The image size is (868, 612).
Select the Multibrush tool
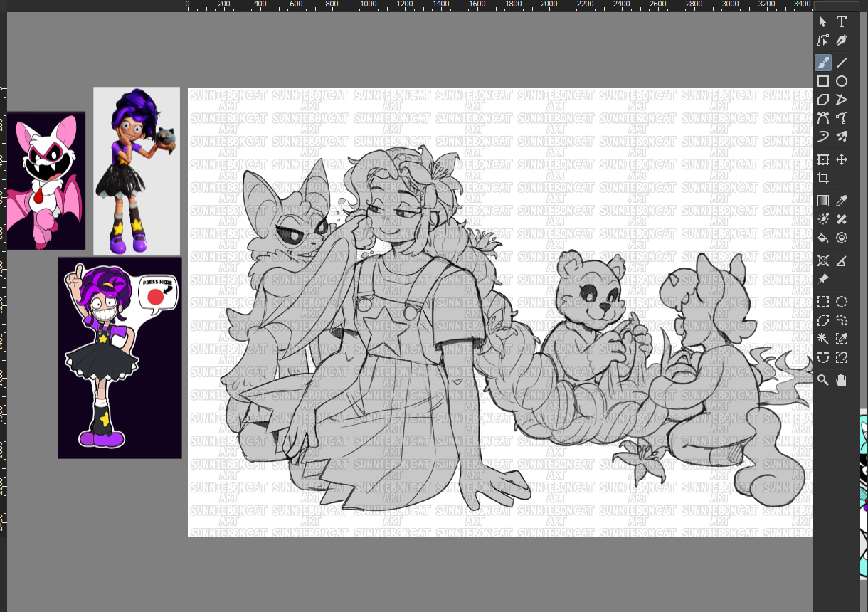pos(842,137)
